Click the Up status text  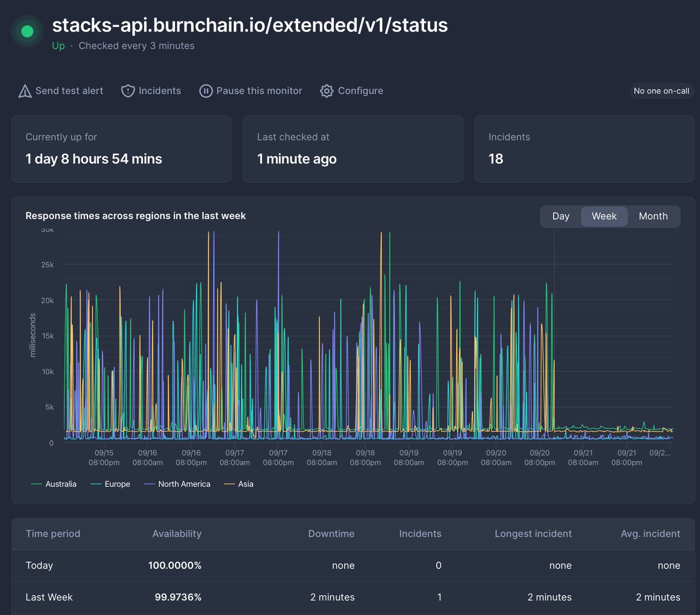click(58, 45)
